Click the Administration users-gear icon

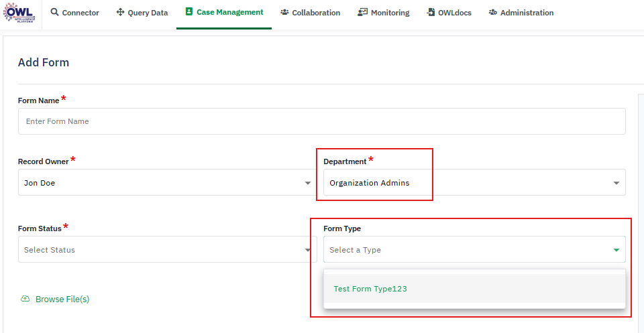click(x=493, y=13)
